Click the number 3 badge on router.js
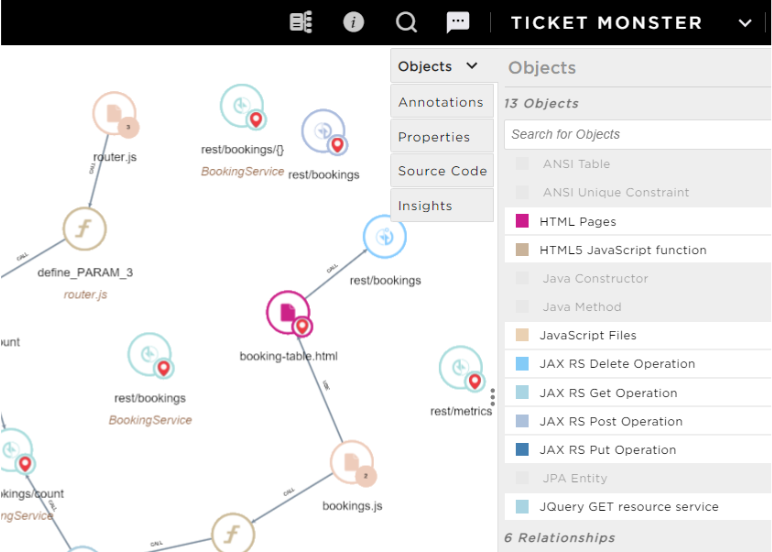 tap(128, 127)
